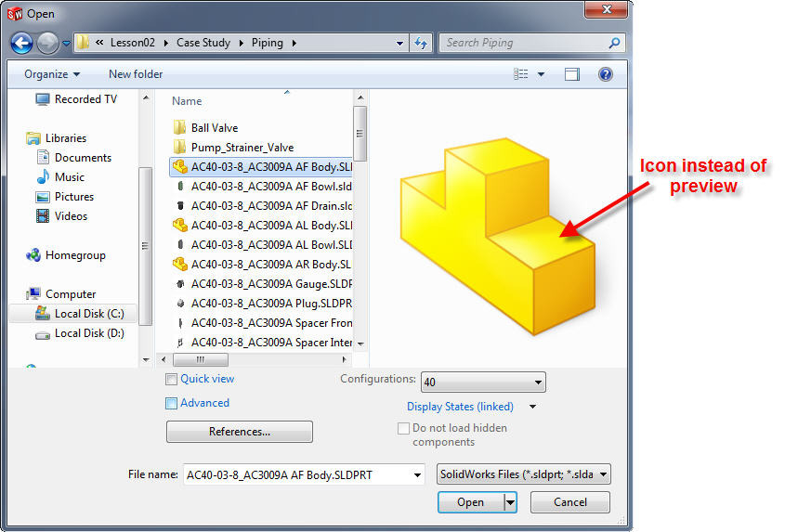Viewport: 798px width, 532px height.
Task: Expand the address bar history dropdown
Action: coord(399,44)
